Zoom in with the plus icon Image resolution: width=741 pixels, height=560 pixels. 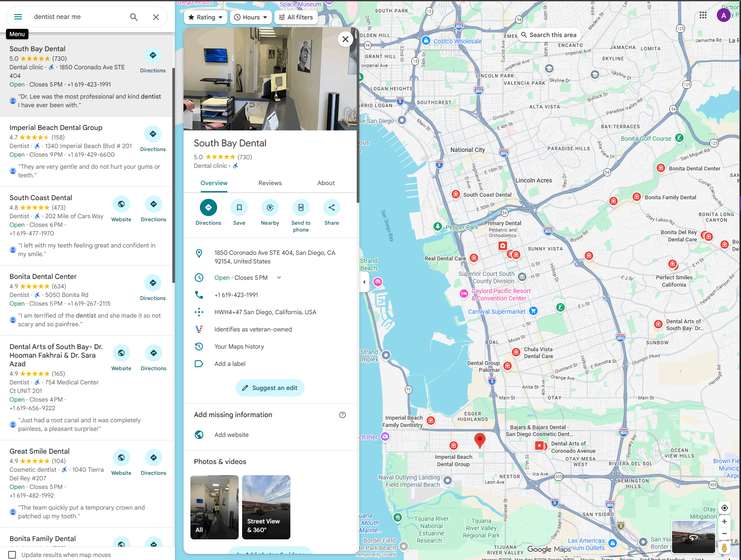725,522
